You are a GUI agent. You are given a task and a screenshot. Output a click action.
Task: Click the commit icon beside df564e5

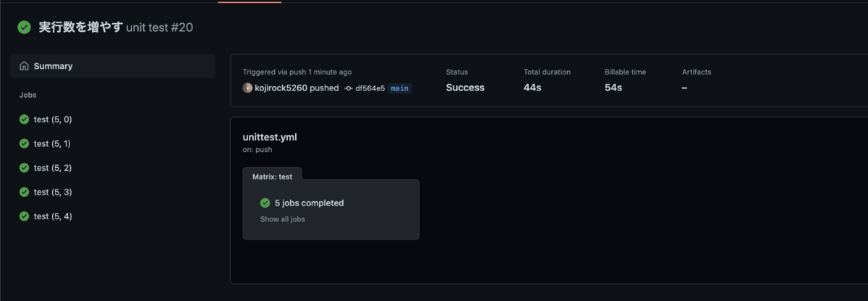(349, 88)
